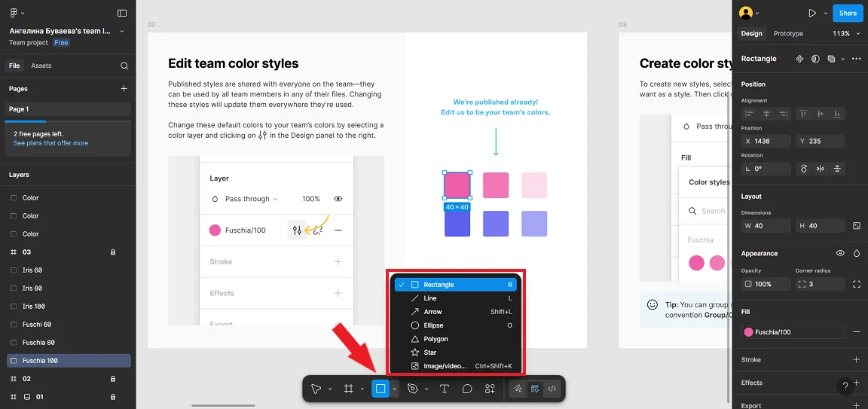Image resolution: width=868 pixels, height=409 pixels.
Task: Click the present play button
Action: click(811, 13)
